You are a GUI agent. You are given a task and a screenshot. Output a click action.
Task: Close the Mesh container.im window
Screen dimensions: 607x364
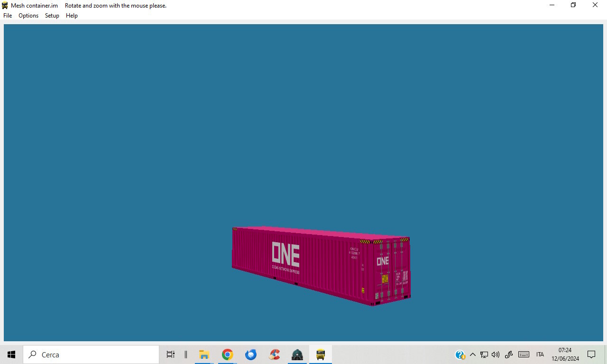[595, 5]
